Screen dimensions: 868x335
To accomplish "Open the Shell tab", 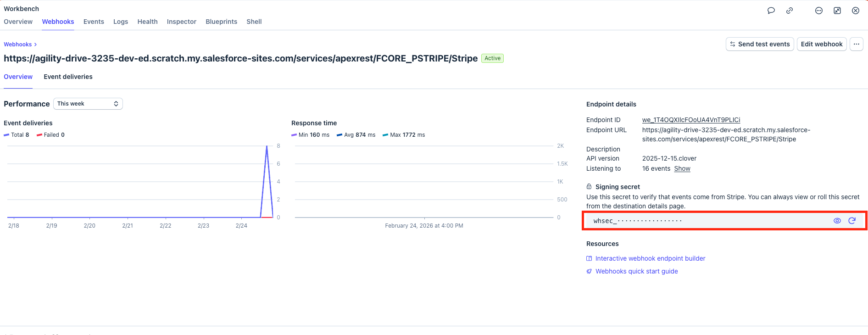I will 254,22.
